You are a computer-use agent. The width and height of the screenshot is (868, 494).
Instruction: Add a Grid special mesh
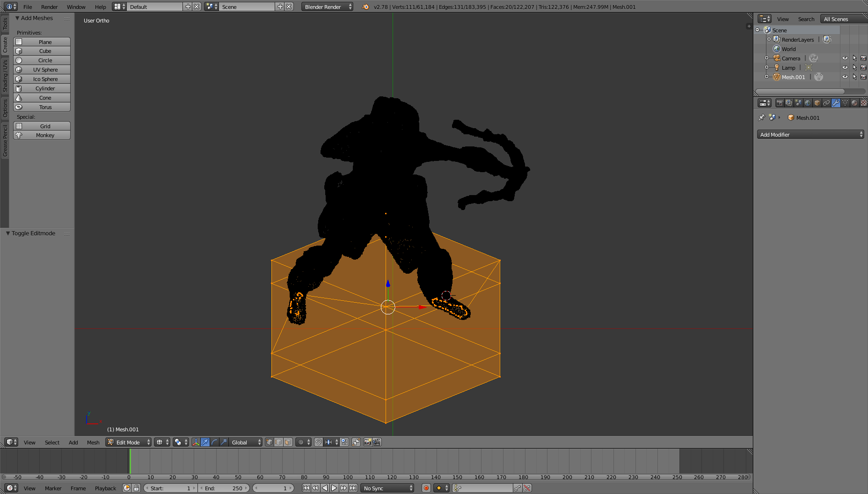point(42,126)
